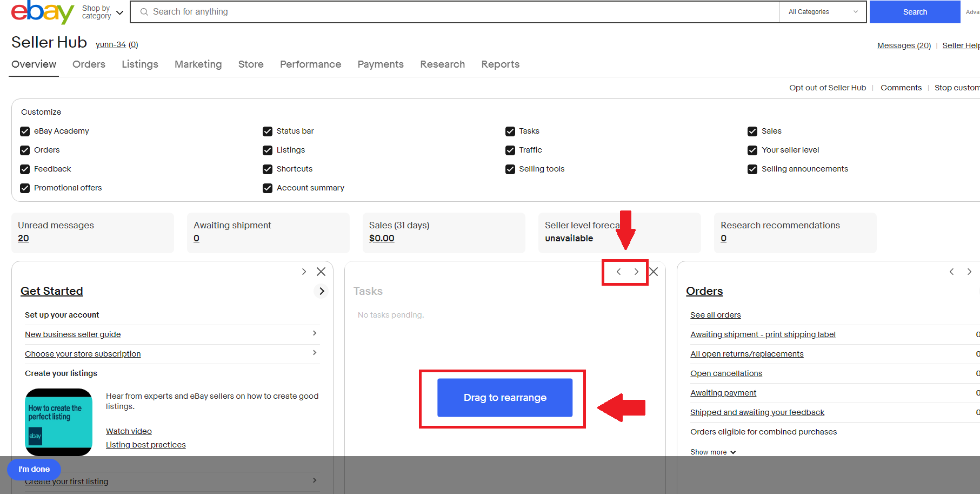Viewport: 980px width, 494px height.
Task: Open Listing best practices link
Action: point(146,445)
